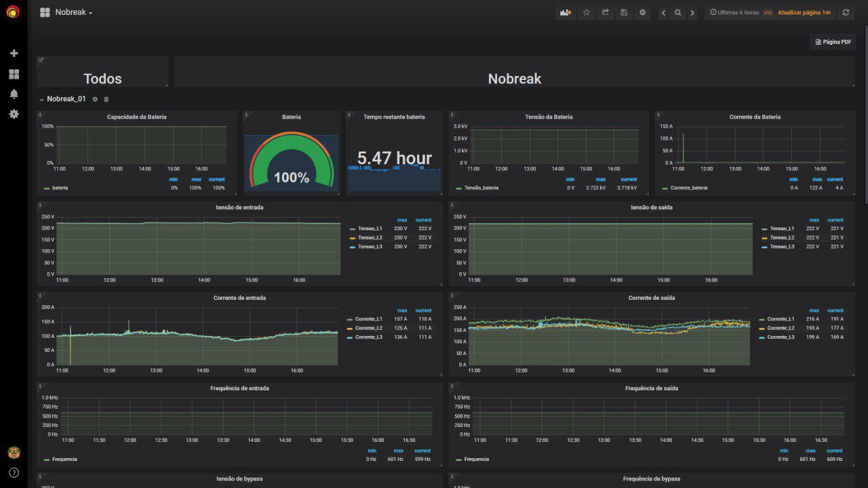Open Corrente de saída panel title menu
Screen dimensions: 868x488
point(652,298)
